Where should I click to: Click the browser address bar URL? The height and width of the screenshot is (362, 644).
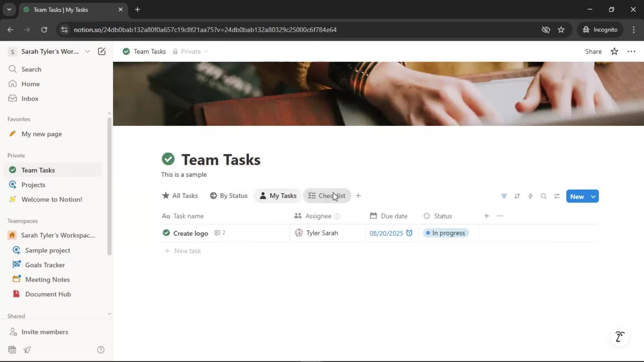[205, 29]
